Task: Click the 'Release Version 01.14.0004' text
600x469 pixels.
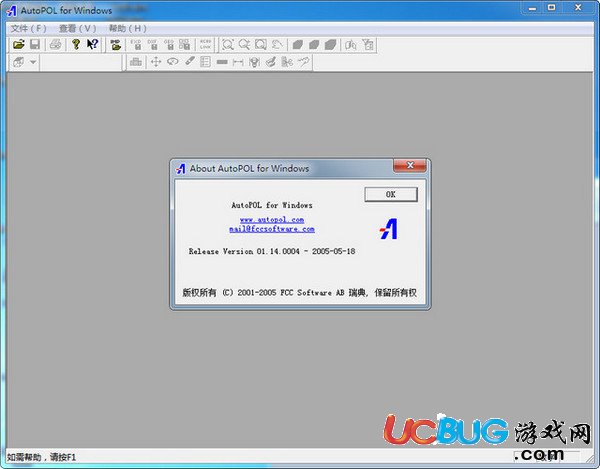Action: (x=244, y=251)
